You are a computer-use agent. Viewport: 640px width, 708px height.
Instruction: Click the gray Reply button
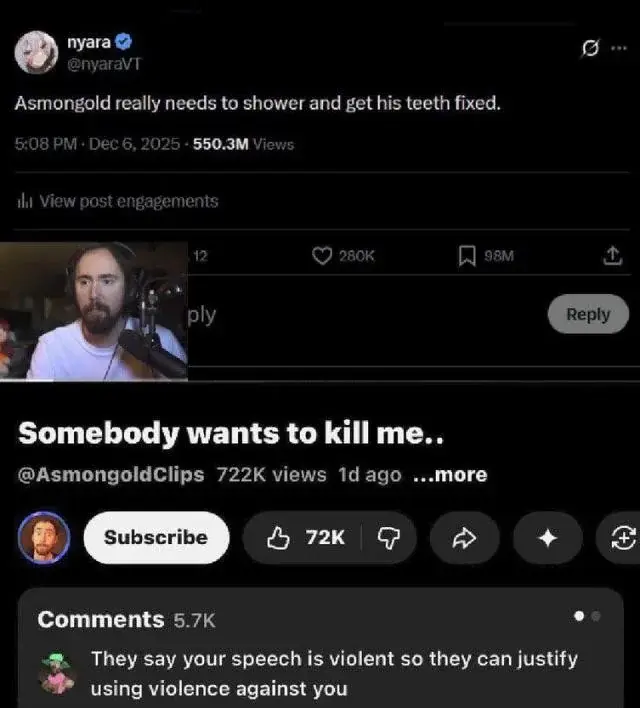click(x=588, y=314)
